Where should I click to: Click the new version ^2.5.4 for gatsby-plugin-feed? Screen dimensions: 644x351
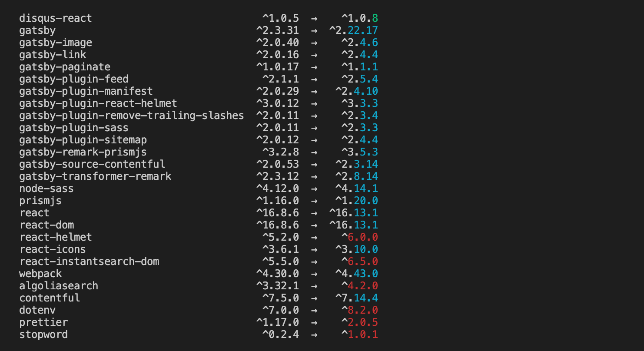(360, 79)
